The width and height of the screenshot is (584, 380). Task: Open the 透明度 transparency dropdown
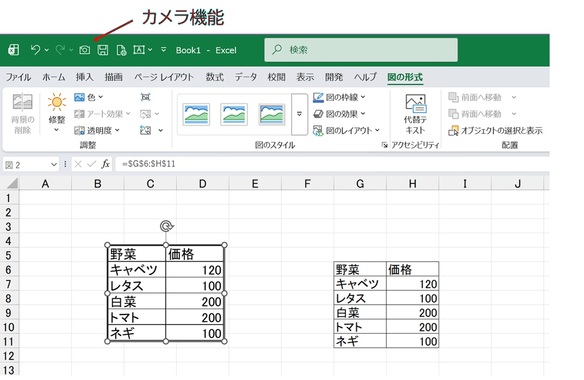[97, 130]
